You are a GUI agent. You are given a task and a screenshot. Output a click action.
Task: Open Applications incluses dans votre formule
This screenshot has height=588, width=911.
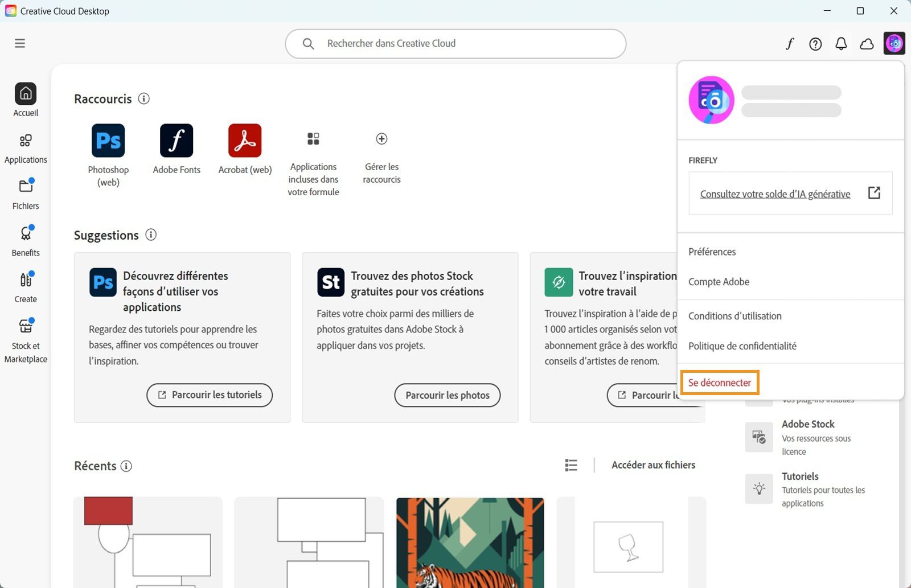[313, 164]
